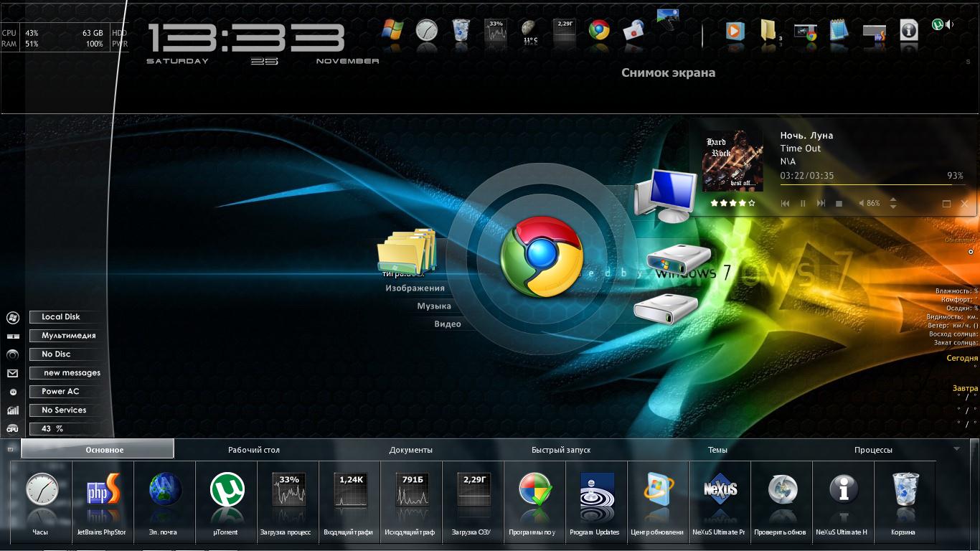The width and height of the screenshot is (980, 551).
Task: Set rating to five stars in the player
Action: point(752,204)
